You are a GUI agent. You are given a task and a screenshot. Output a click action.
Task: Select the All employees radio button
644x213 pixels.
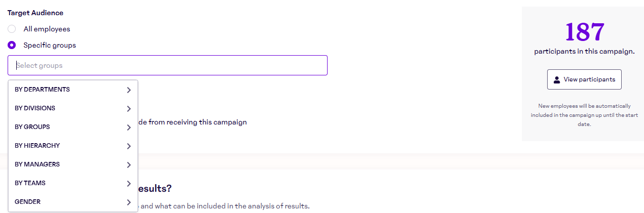pyautogui.click(x=12, y=29)
